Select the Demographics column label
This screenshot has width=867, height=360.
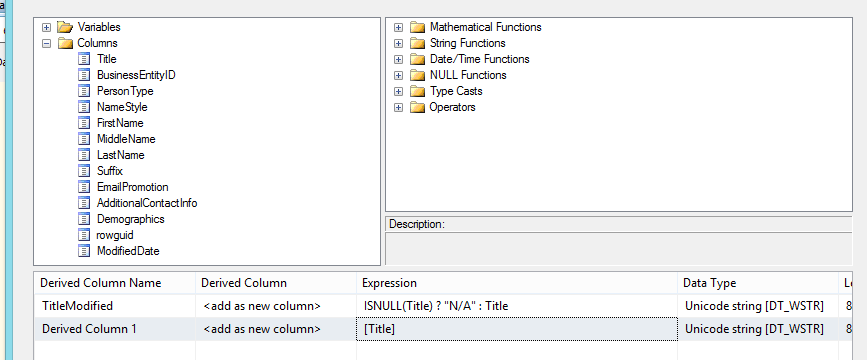point(130,219)
